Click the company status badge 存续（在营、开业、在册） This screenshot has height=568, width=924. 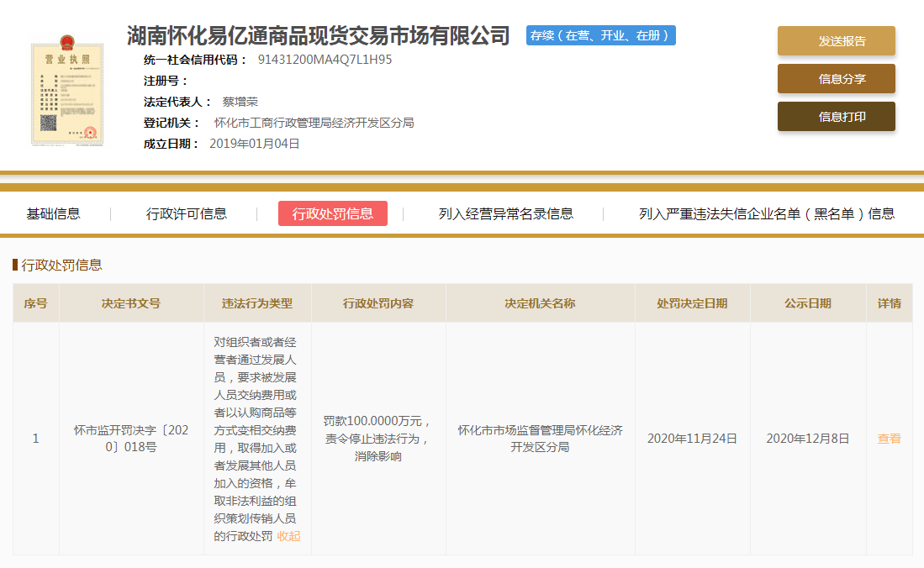(600, 35)
